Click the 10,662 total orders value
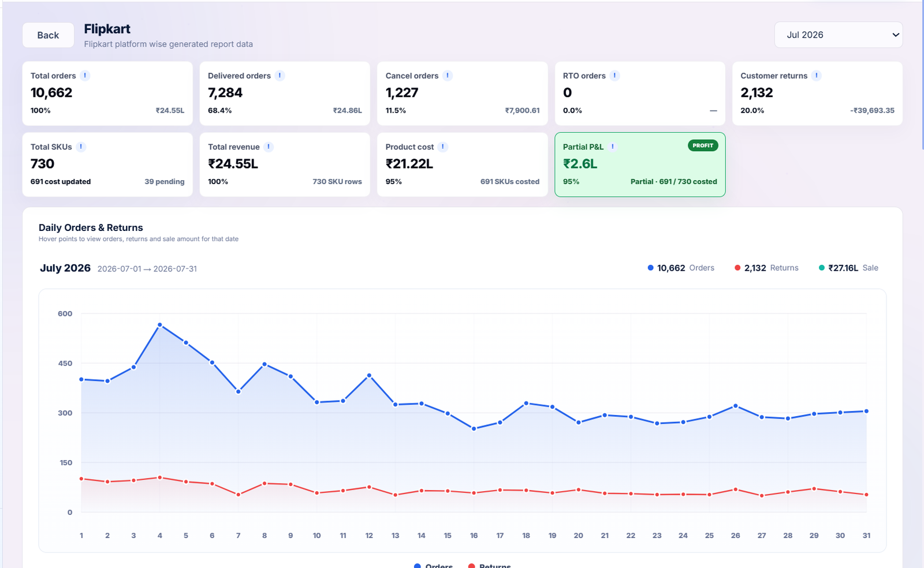924x568 pixels. [51, 93]
